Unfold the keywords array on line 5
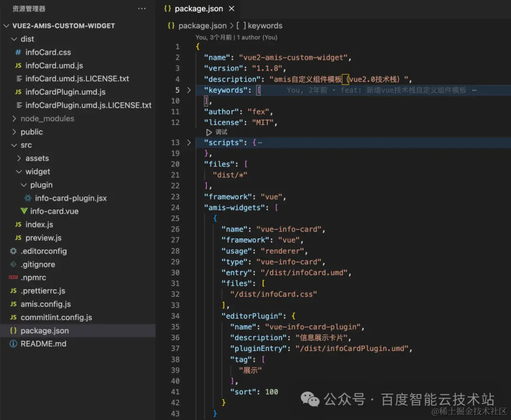 coord(189,90)
